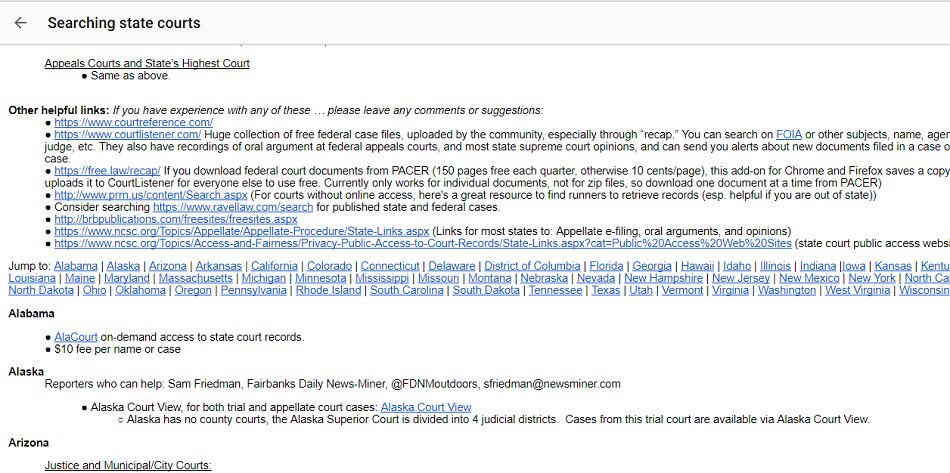Viewport: 950px width, 473px height.
Task: Open the courtreference.com link
Action: [x=133, y=122]
